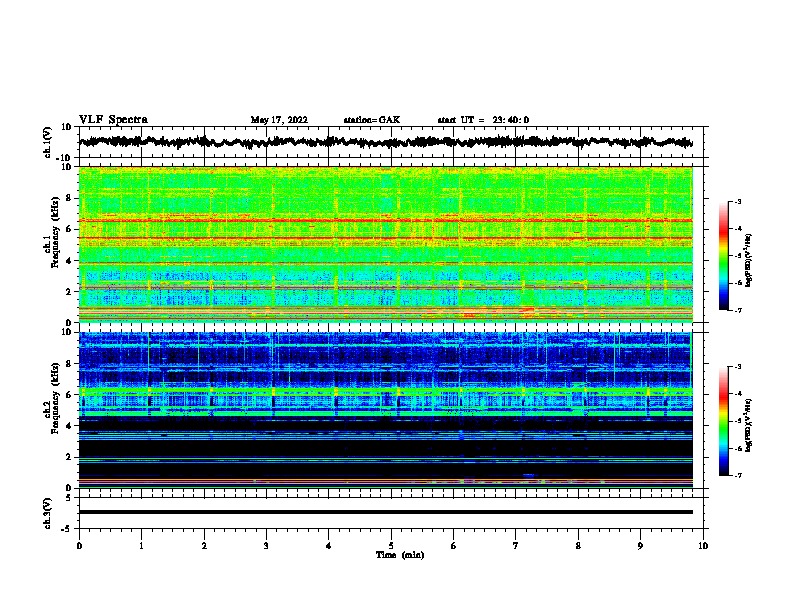The height and width of the screenshot is (612, 792).
Task: Click time axis tick label "2"
Action: (204, 546)
